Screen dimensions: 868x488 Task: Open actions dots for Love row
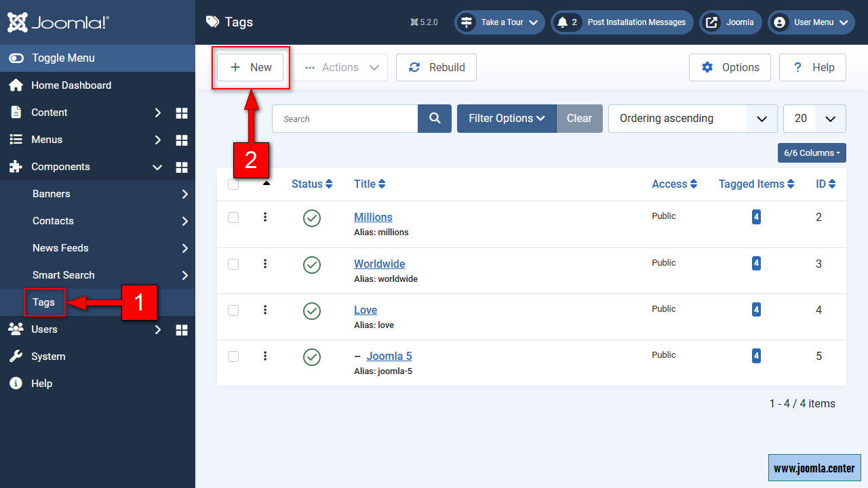(x=265, y=310)
